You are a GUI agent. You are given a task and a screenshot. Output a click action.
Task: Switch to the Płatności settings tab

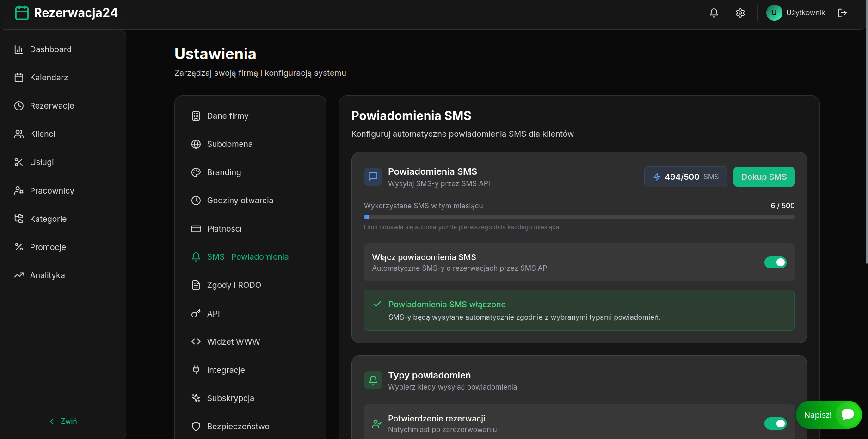point(224,228)
